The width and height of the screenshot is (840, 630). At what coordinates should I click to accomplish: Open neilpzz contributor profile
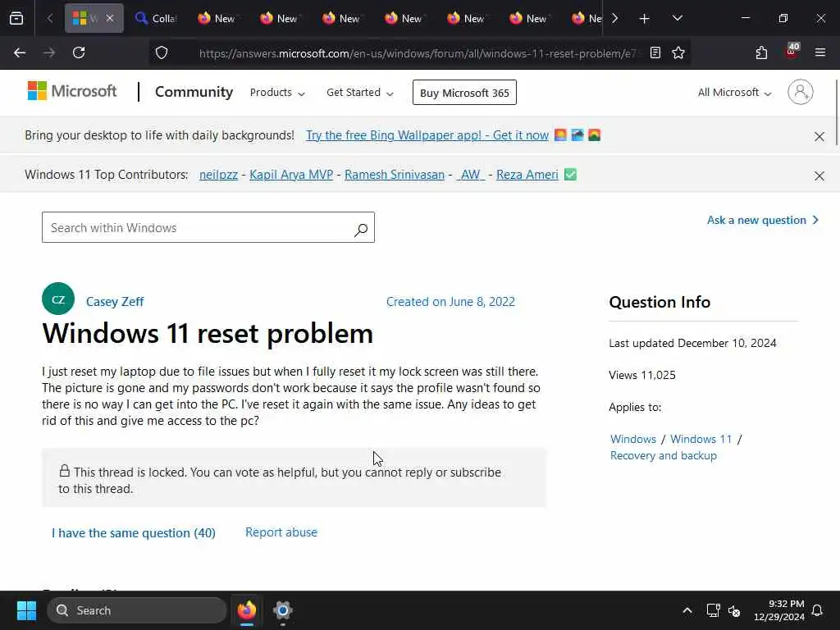pos(218,175)
